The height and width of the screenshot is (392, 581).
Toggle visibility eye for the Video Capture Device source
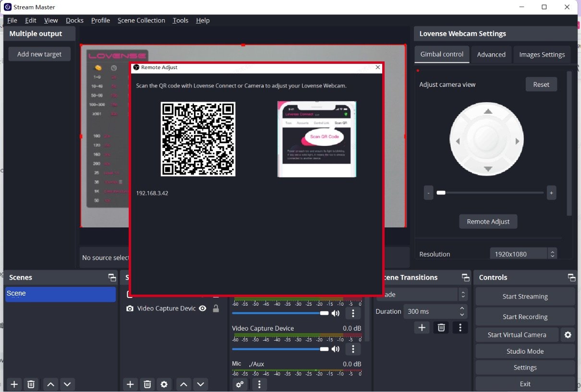point(203,309)
